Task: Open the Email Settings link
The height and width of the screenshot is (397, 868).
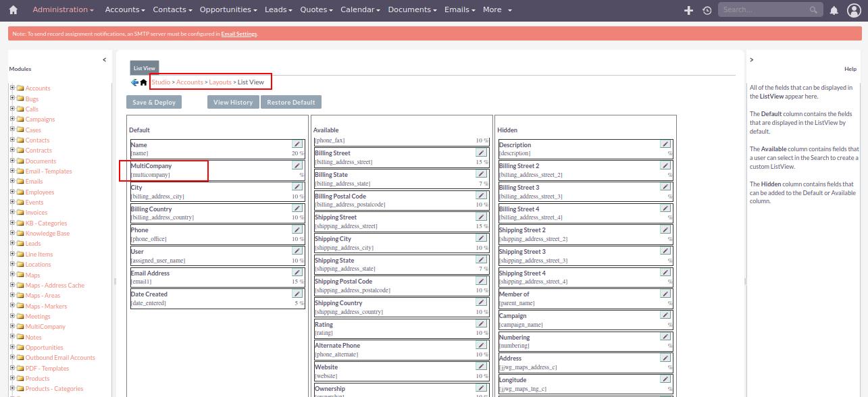Action: [238, 34]
